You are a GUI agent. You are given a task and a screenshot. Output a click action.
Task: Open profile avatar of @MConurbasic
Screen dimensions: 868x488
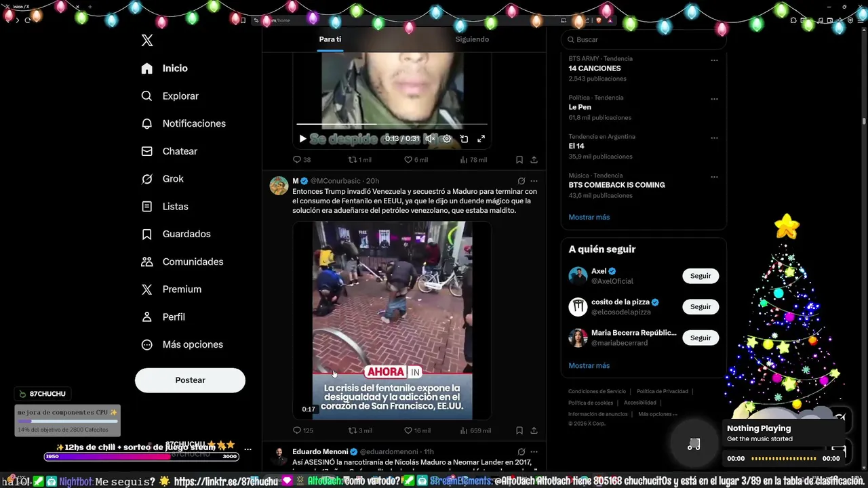pyautogui.click(x=279, y=186)
